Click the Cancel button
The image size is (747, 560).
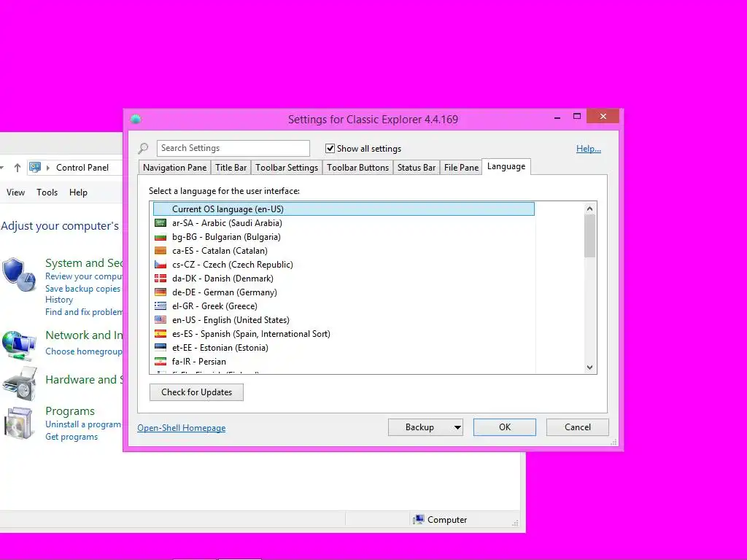578,427
